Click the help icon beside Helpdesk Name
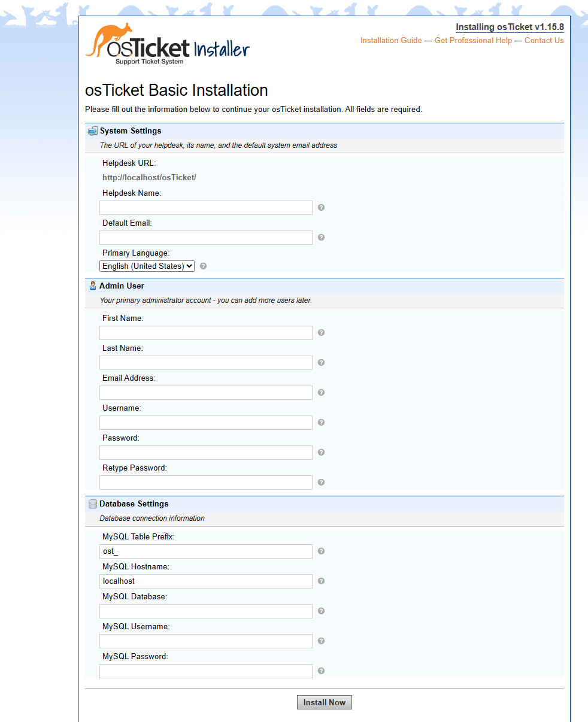This screenshot has height=722, width=588. (321, 207)
